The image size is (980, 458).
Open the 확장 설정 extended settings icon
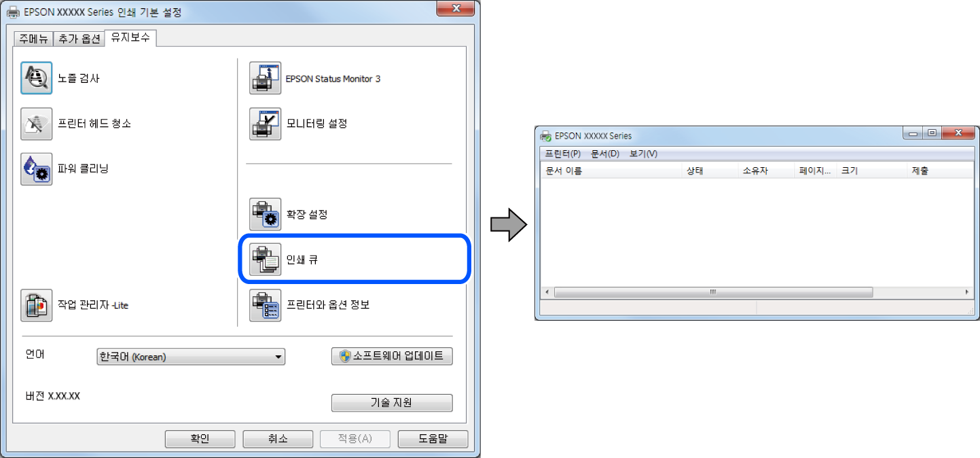click(x=265, y=215)
